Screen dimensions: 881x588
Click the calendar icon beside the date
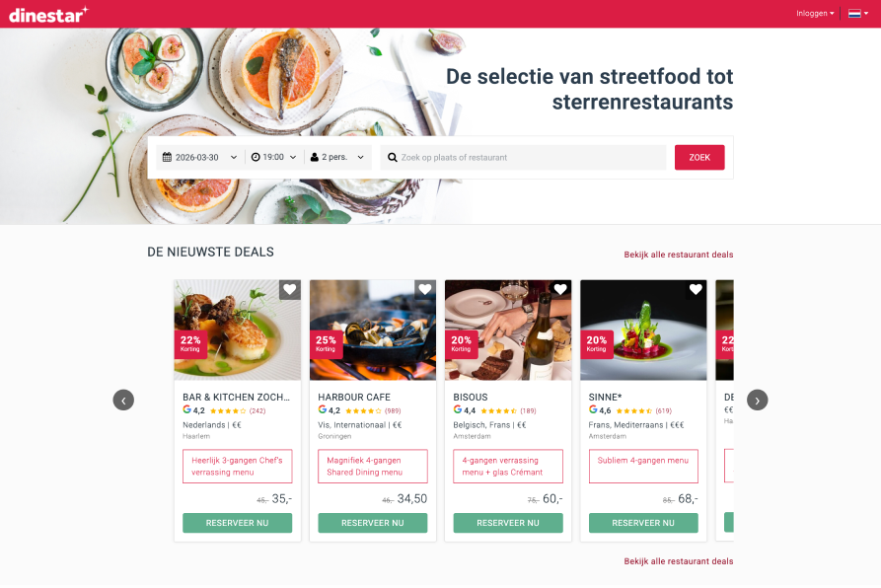pos(167,157)
